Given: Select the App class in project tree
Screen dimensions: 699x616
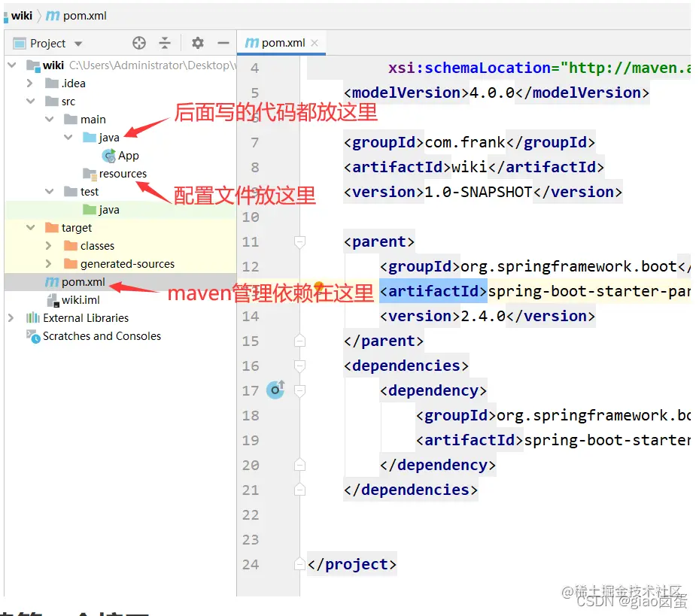Looking at the screenshot, I should (129, 156).
